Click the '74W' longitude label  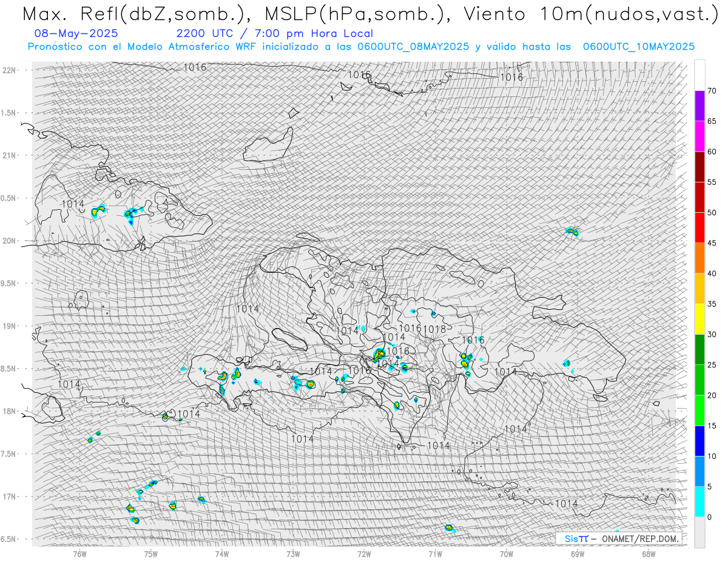pos(222,554)
